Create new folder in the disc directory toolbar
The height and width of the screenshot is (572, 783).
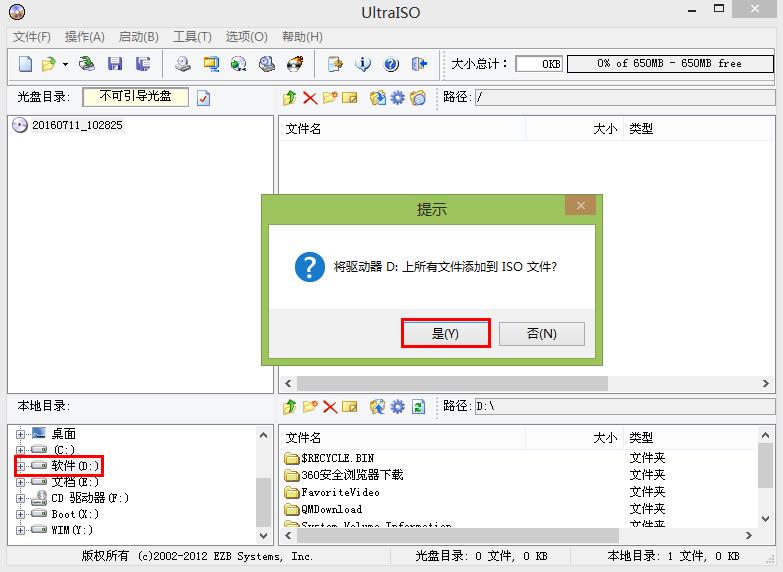click(x=330, y=97)
